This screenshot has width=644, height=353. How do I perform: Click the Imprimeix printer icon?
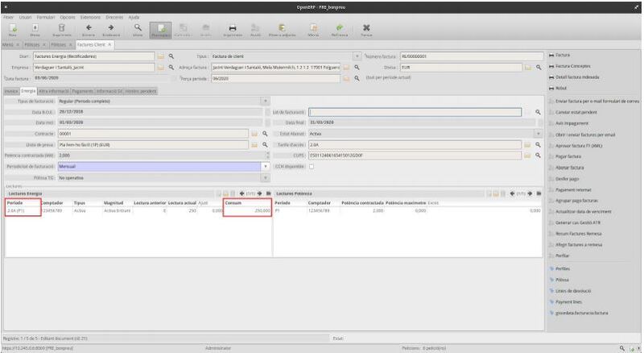(x=233, y=30)
